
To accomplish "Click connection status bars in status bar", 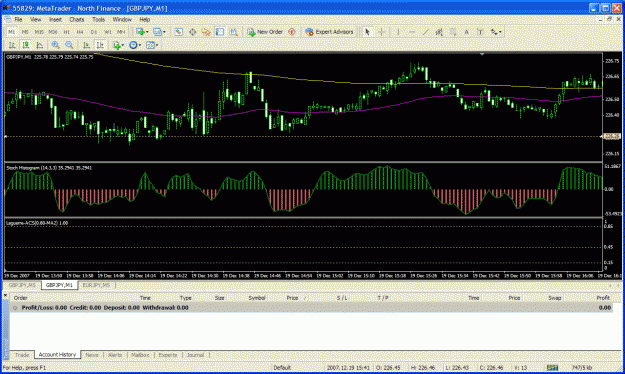I will pyautogui.click(x=552, y=368).
